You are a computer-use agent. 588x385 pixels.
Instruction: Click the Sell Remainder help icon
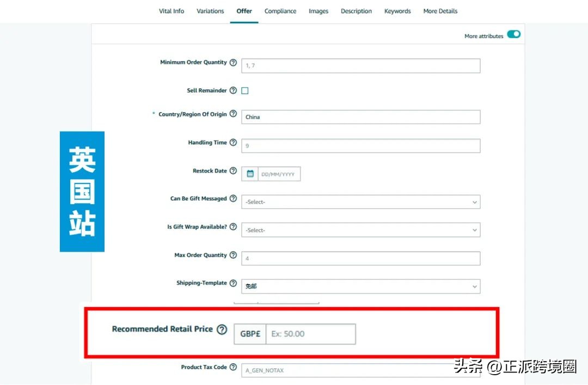pyautogui.click(x=234, y=90)
